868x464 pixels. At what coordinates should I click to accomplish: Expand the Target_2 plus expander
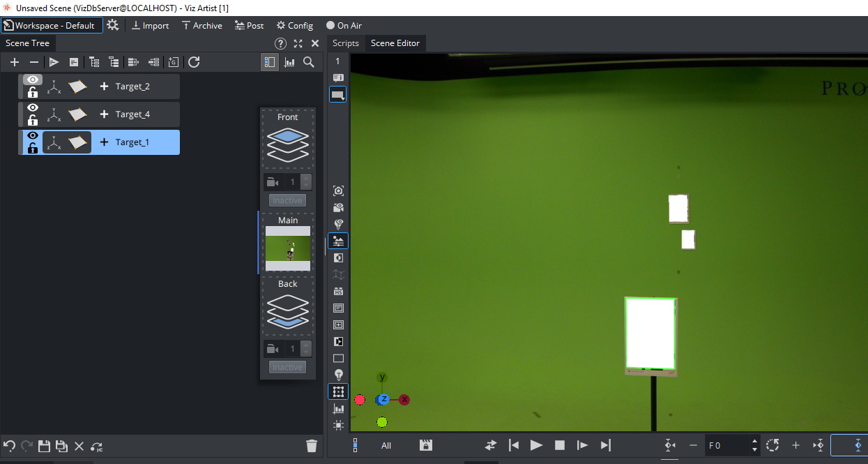tap(104, 87)
